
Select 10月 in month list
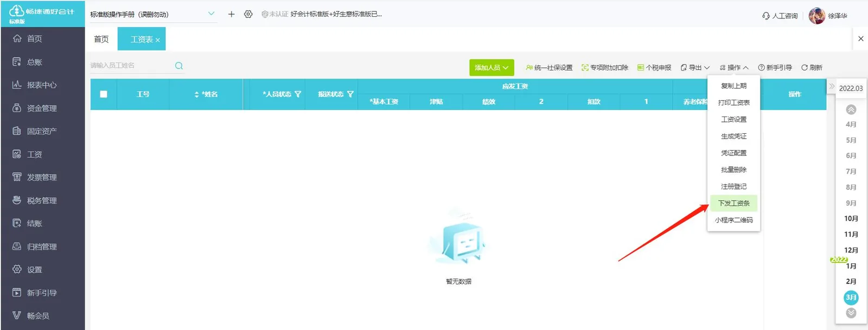tap(851, 218)
